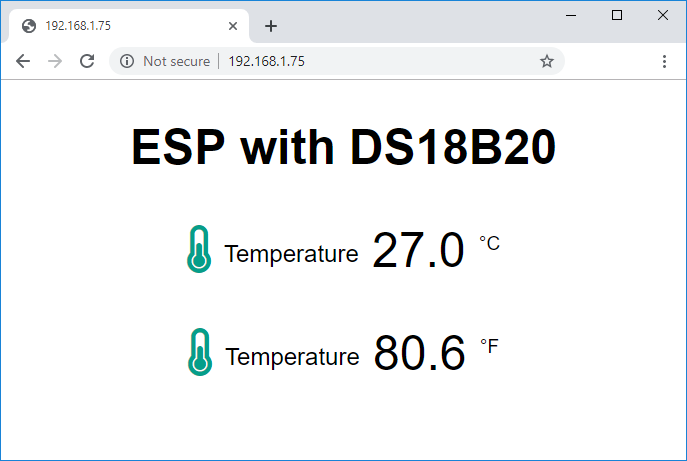The image size is (687, 461).
Task: Maximize the browser window
Action: [617, 14]
